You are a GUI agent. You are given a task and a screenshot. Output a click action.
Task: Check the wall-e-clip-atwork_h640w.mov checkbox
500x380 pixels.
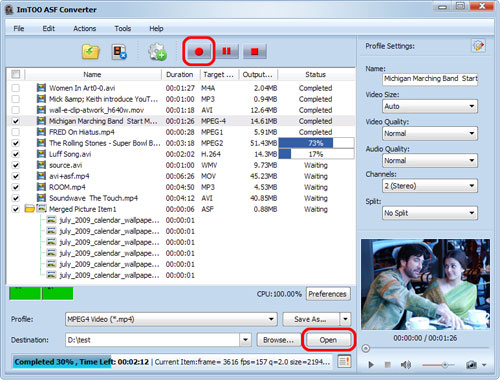[16, 110]
